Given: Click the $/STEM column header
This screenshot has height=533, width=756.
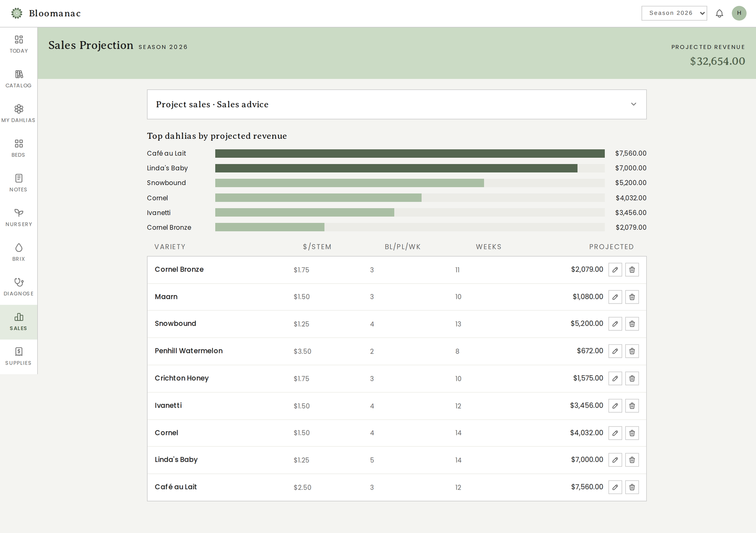Looking at the screenshot, I should click(x=317, y=247).
